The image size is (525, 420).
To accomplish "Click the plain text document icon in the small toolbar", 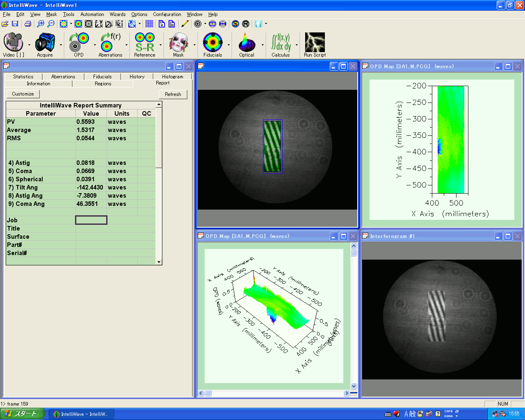I will 171,24.
